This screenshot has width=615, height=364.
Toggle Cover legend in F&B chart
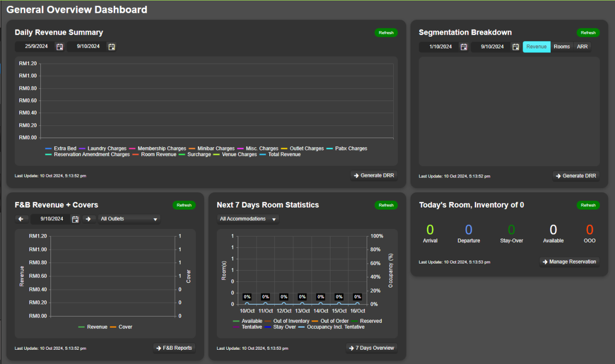pyautogui.click(x=121, y=327)
